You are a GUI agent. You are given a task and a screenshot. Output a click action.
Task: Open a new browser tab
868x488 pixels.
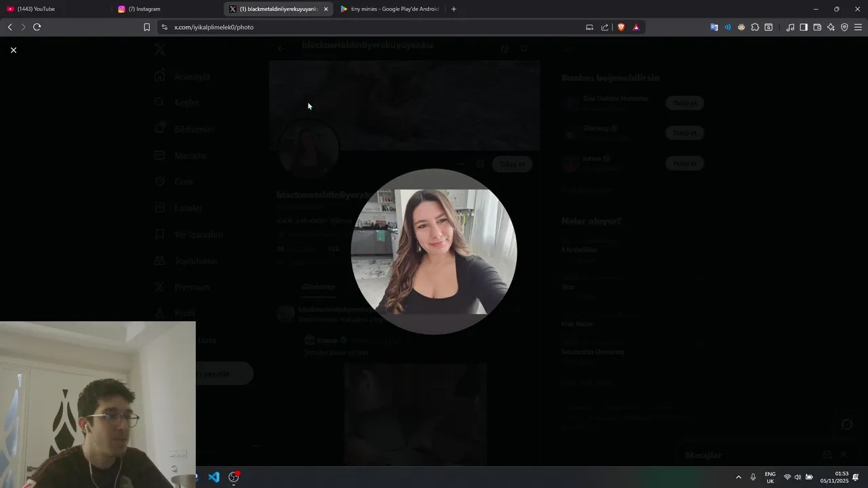[x=454, y=9]
